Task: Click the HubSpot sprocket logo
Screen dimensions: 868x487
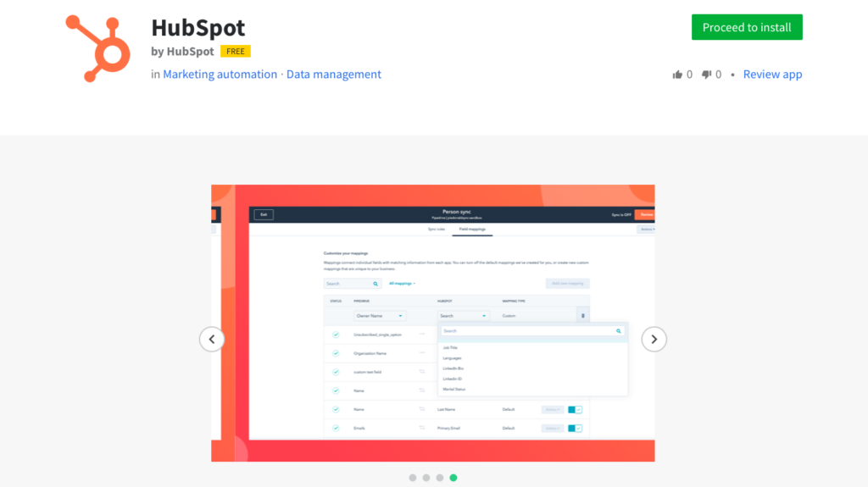Action: [98, 47]
